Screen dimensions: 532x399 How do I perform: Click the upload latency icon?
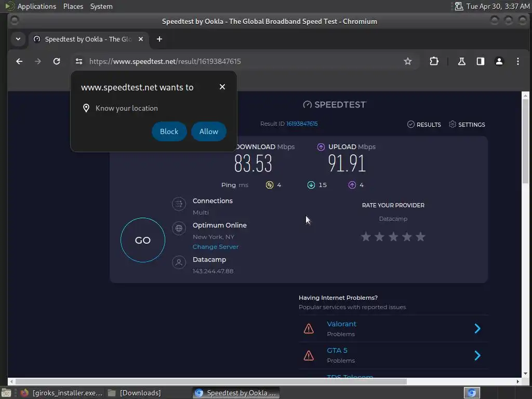(352, 185)
